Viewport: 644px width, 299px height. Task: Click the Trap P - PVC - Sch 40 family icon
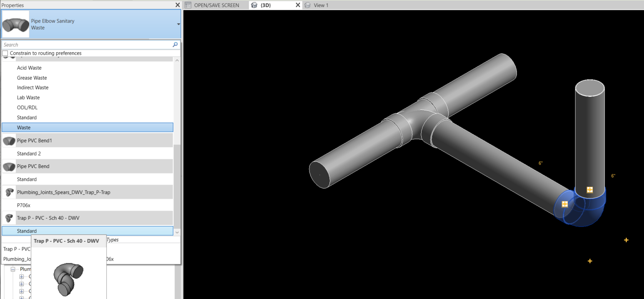point(9,218)
